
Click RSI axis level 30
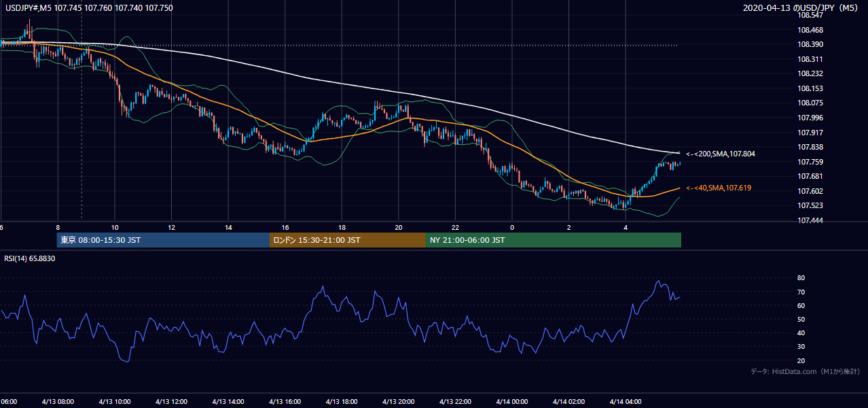(x=801, y=347)
